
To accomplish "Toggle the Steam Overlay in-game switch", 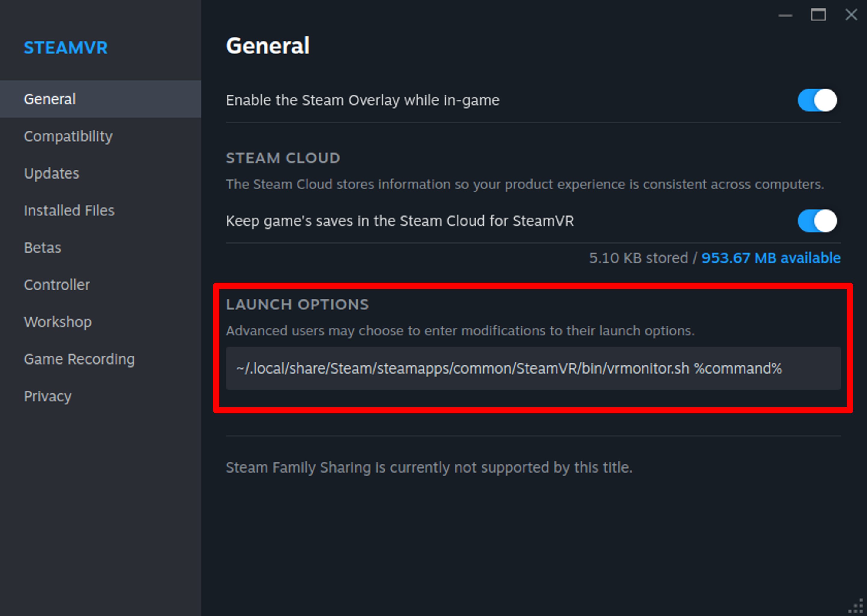I will (x=817, y=100).
